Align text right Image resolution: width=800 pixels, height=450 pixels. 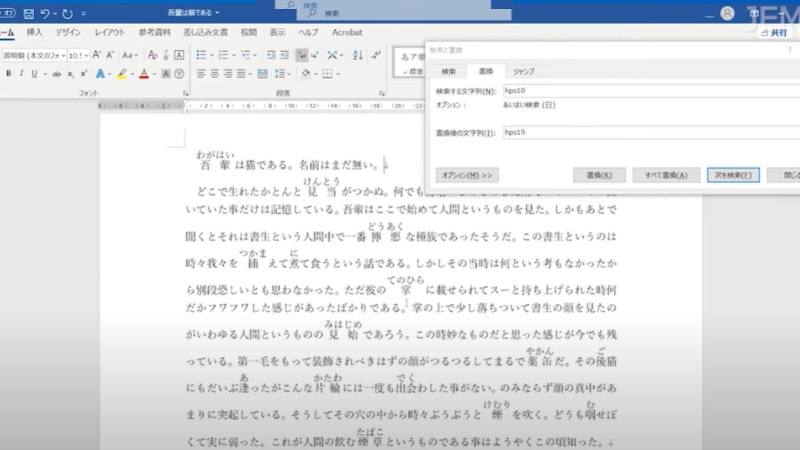pyautogui.click(x=228, y=74)
